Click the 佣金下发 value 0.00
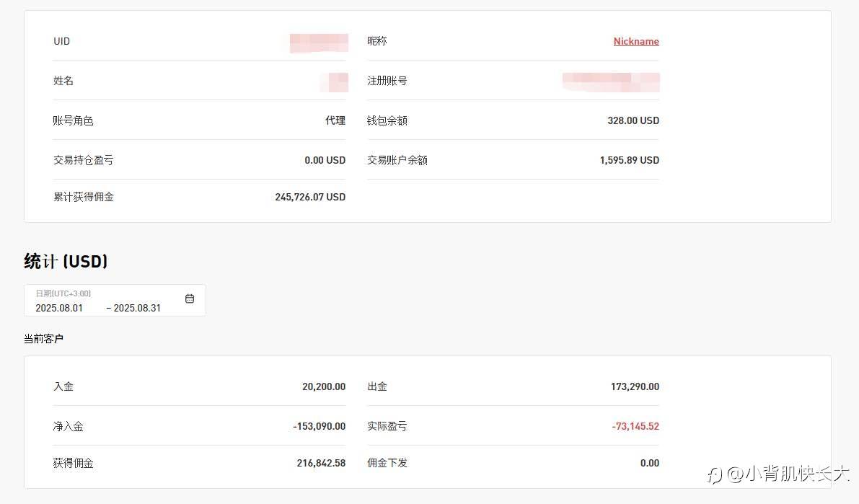Viewport: 859px width, 504px height. pyautogui.click(x=649, y=463)
